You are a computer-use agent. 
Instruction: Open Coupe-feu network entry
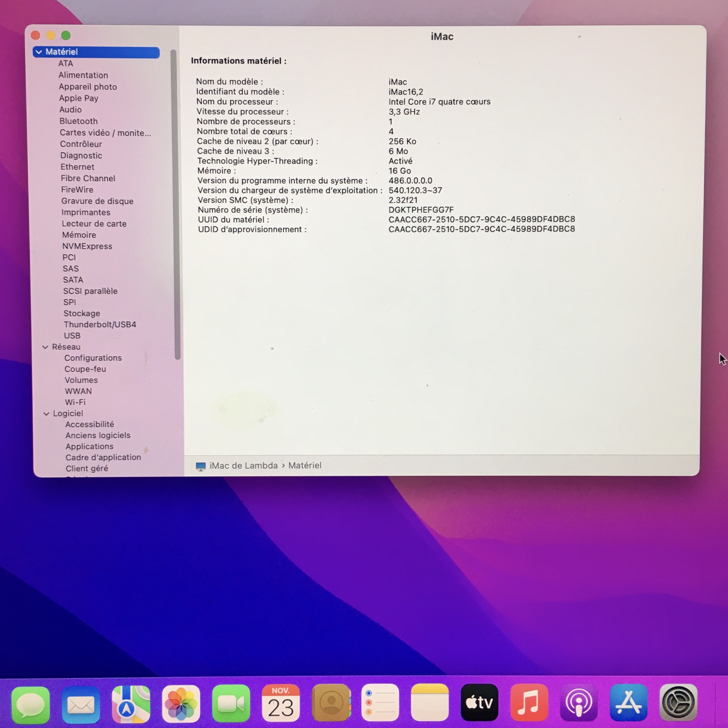click(85, 369)
